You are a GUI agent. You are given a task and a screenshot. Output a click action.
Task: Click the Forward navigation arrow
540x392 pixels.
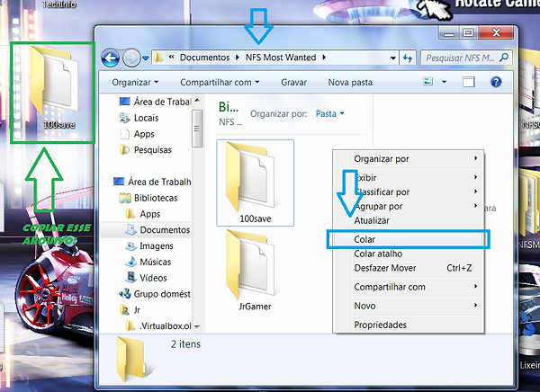(x=131, y=58)
